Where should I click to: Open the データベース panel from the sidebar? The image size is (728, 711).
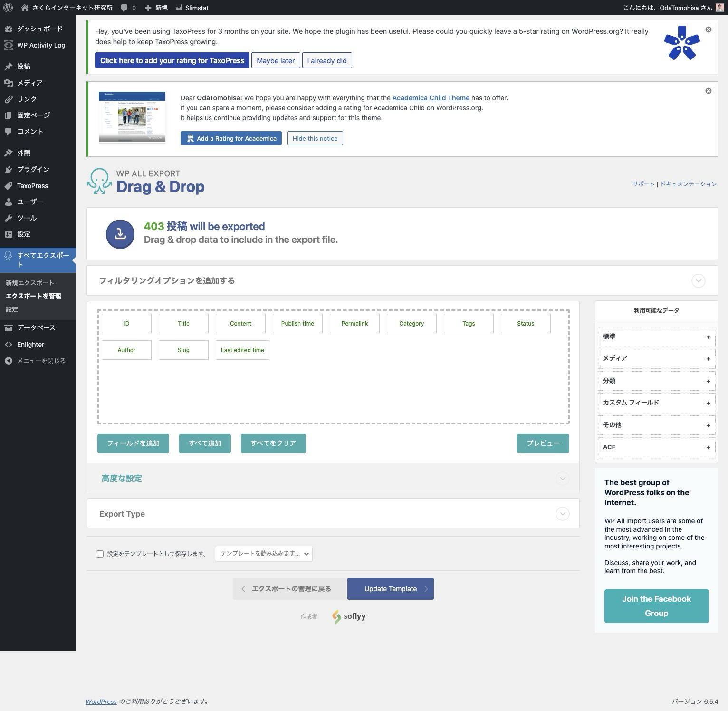click(35, 327)
